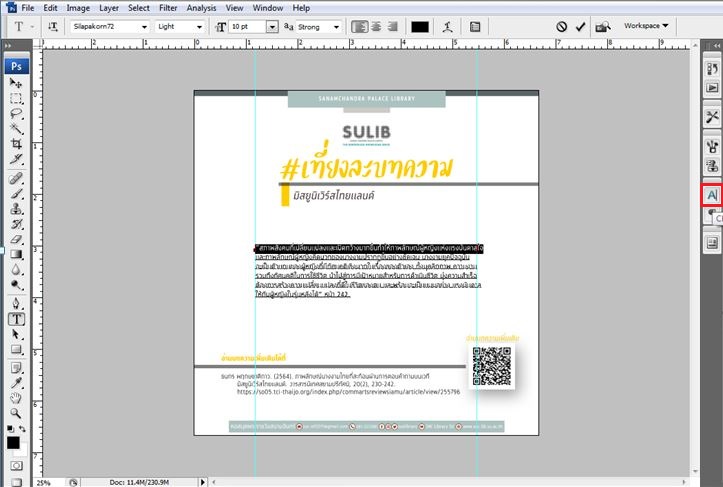This screenshot has height=487, width=723.
Task: Select the Dodge tool
Action: (16, 285)
